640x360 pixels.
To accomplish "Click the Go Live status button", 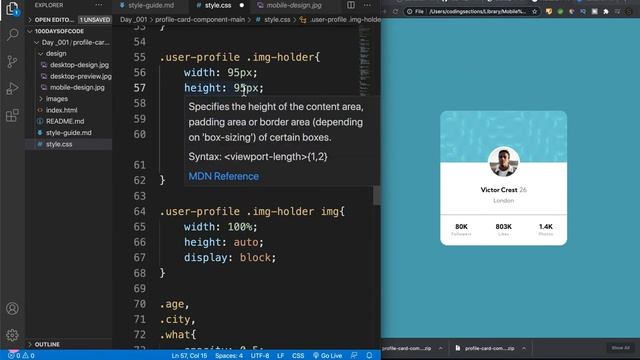I will (x=327, y=356).
